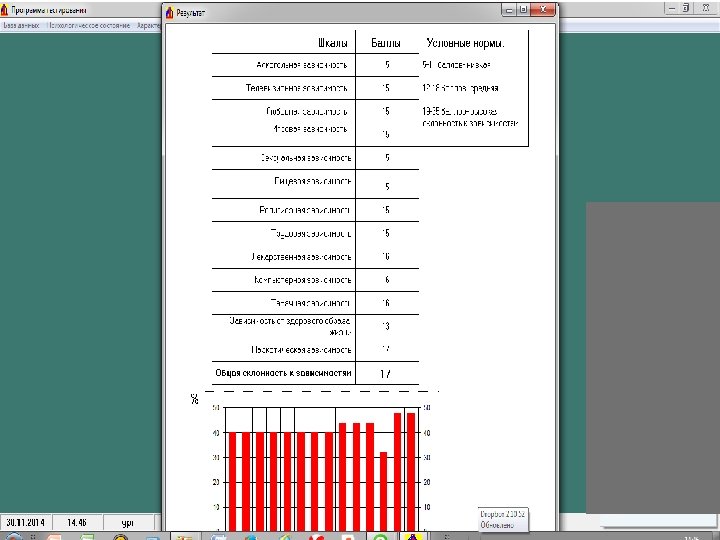Select the Табачная зависимость row label
This screenshot has width=720, height=540.
coord(310,303)
